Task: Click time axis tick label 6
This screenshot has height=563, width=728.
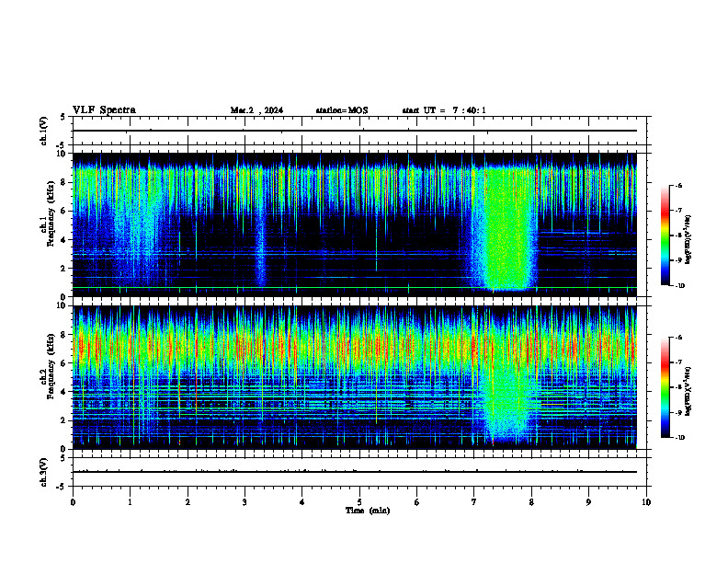Action: tap(416, 502)
